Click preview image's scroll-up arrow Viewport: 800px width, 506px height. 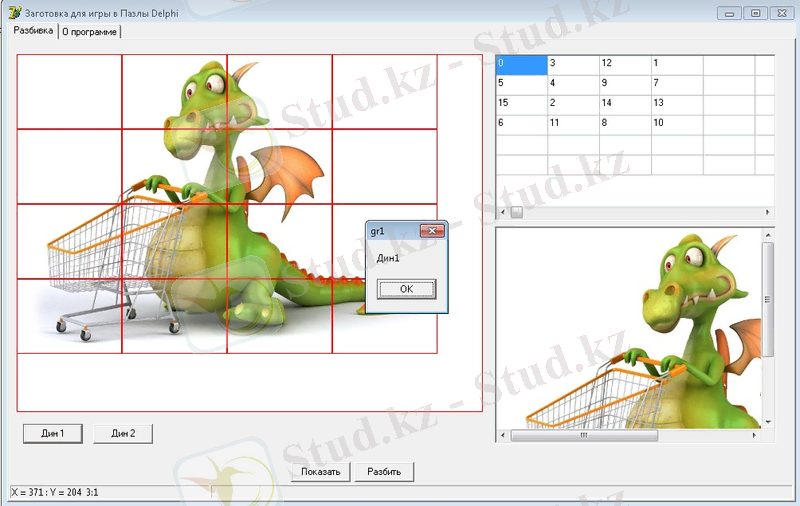pos(768,235)
